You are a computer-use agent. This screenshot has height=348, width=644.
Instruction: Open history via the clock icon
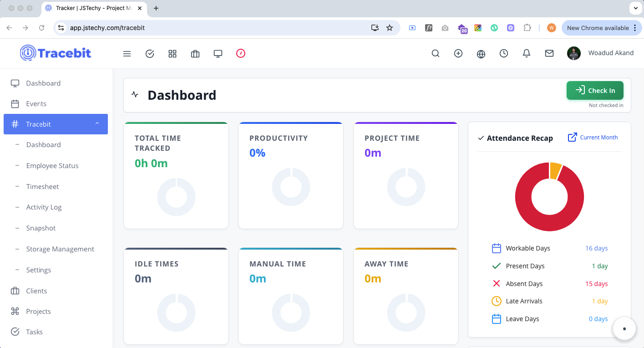pos(503,53)
